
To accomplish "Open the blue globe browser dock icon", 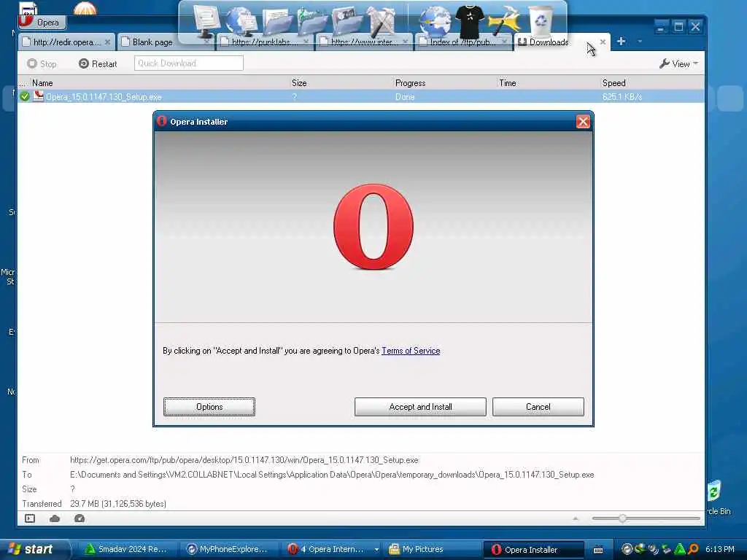I will (x=434, y=22).
